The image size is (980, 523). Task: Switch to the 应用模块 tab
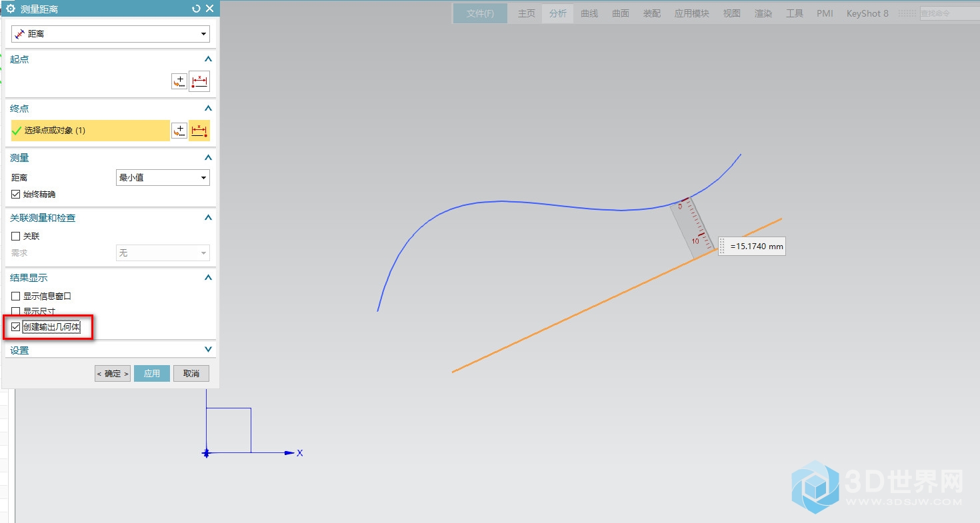point(692,13)
